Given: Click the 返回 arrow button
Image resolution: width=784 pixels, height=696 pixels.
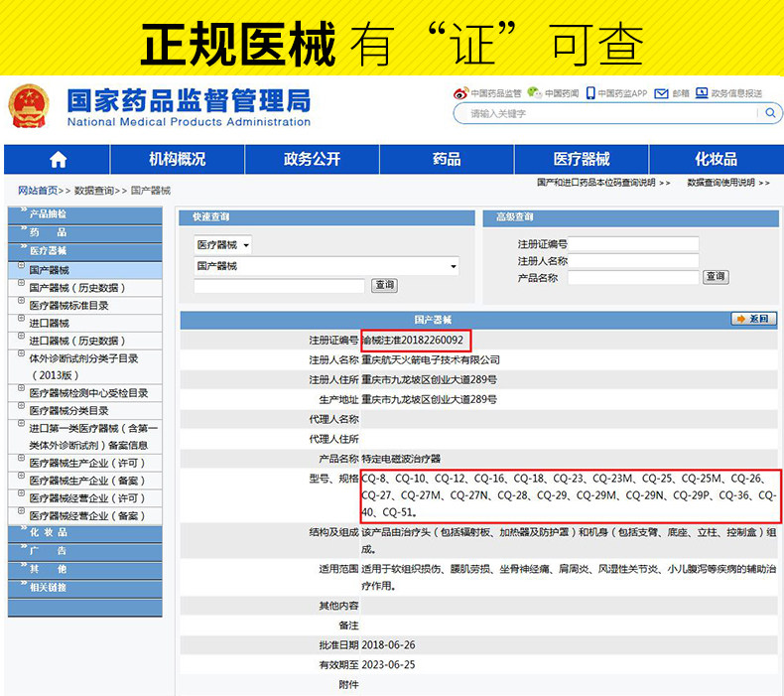Looking at the screenshot, I should tap(754, 319).
